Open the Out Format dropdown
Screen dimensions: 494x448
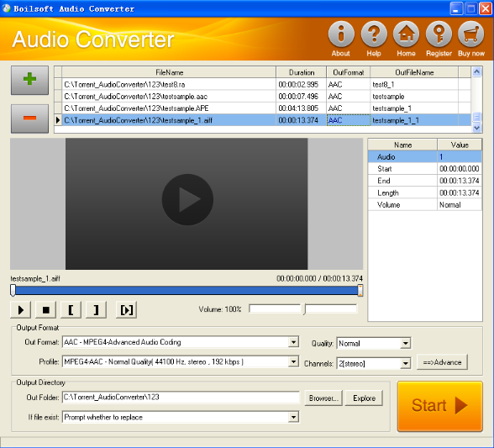coord(294,342)
